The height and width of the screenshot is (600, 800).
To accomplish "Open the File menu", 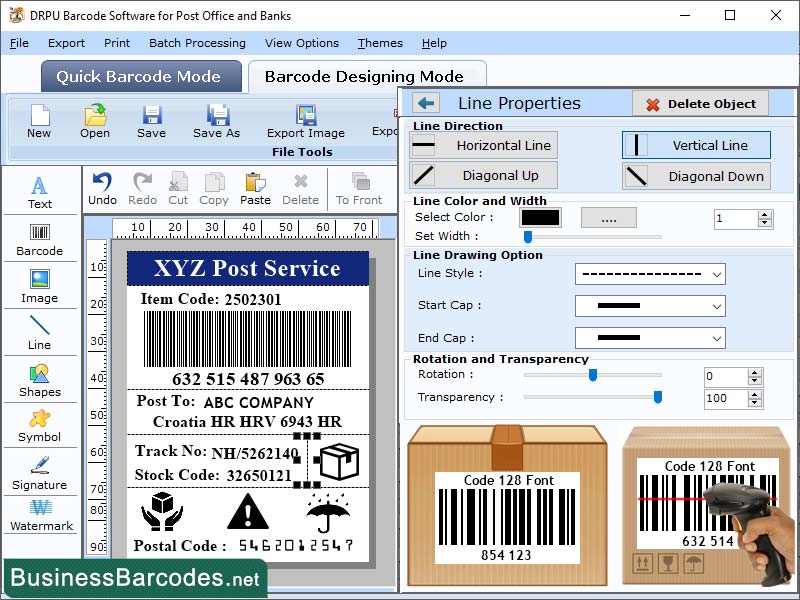I will tap(19, 43).
